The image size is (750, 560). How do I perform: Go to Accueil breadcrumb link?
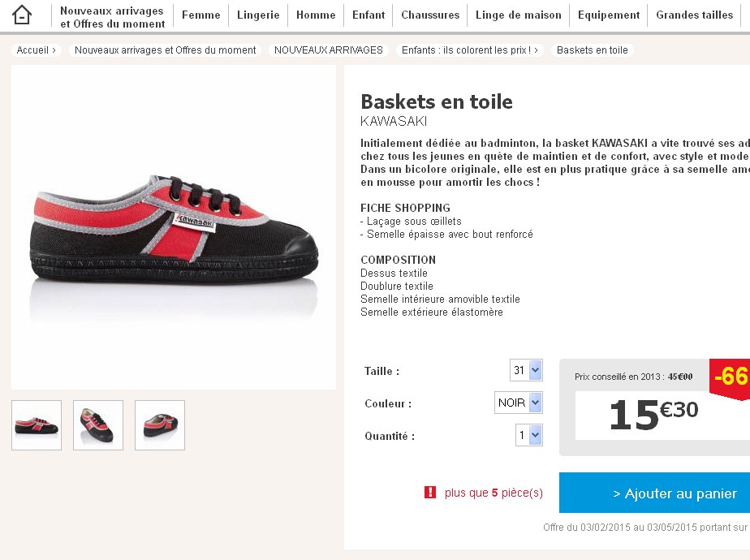coord(36,50)
